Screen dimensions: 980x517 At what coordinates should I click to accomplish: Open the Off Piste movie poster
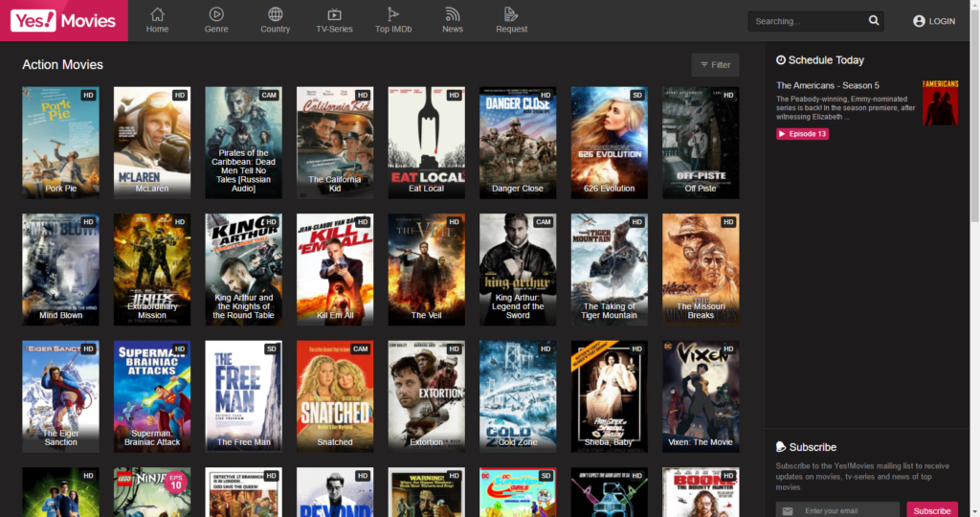coord(701,143)
